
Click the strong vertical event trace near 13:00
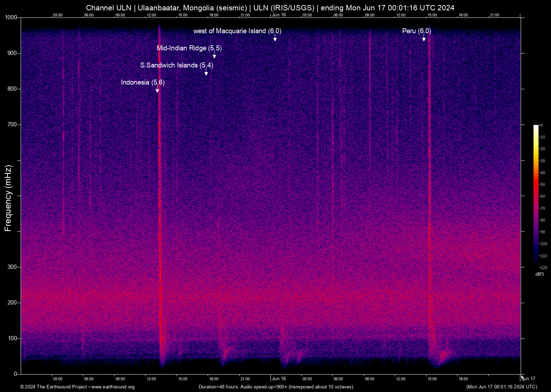(160, 196)
